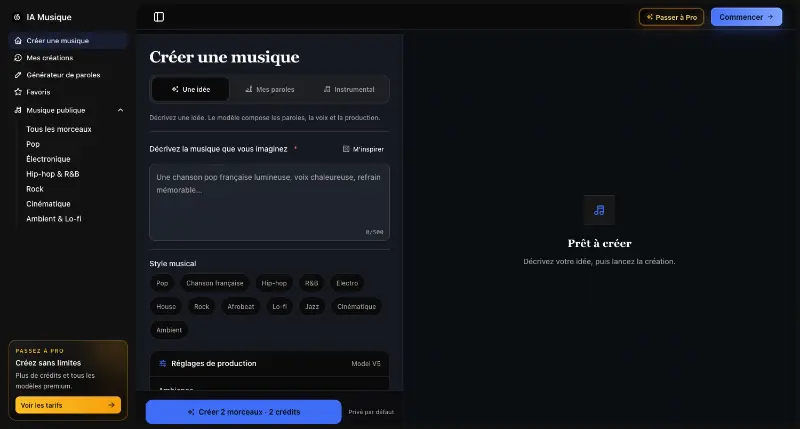Switch to Instrumental tab

(348, 89)
